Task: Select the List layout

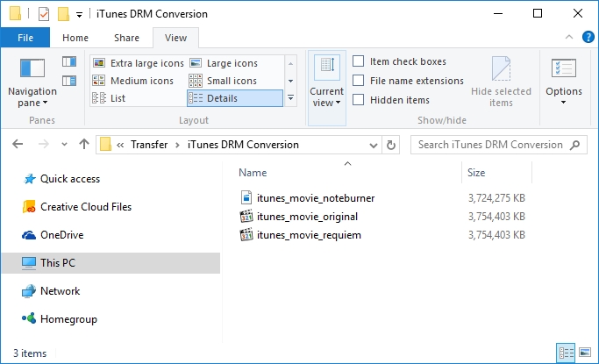Action: tap(109, 98)
